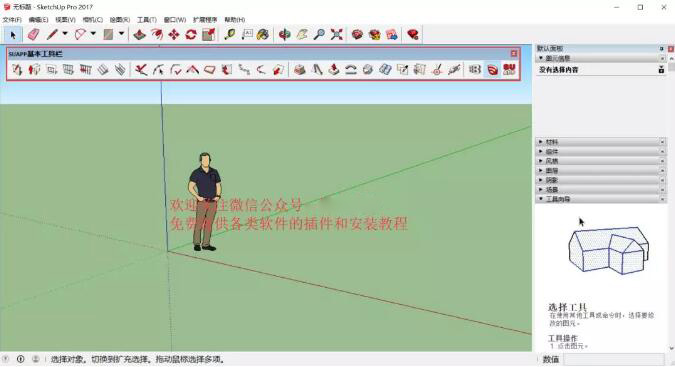Click the geolocation status bar icon
675x367 pixels.
click(x=6, y=359)
